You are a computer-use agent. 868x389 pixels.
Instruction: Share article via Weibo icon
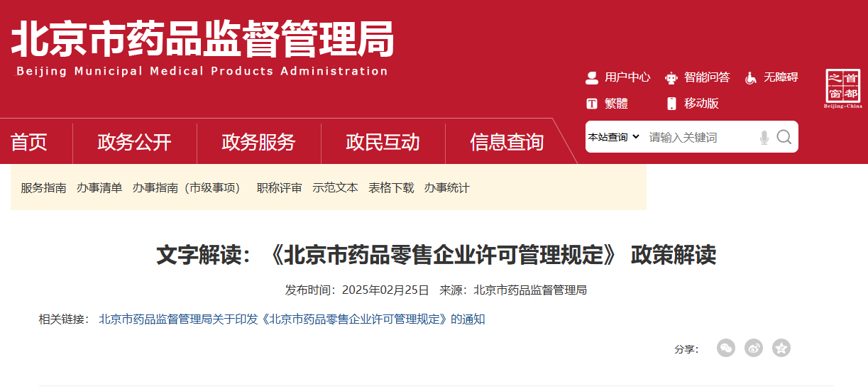click(754, 348)
